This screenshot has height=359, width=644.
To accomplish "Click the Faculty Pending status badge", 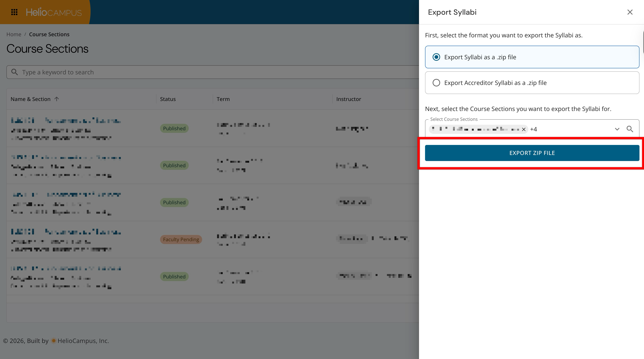I will point(181,240).
